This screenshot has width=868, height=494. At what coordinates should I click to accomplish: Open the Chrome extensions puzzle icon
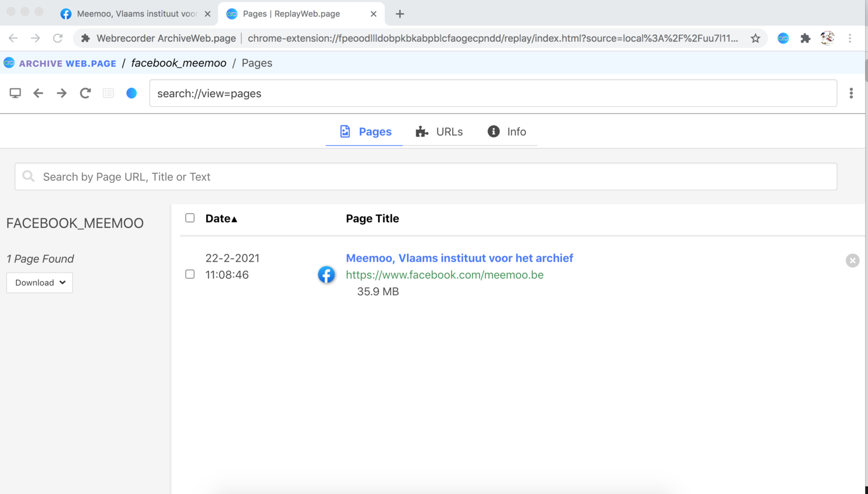coord(805,38)
